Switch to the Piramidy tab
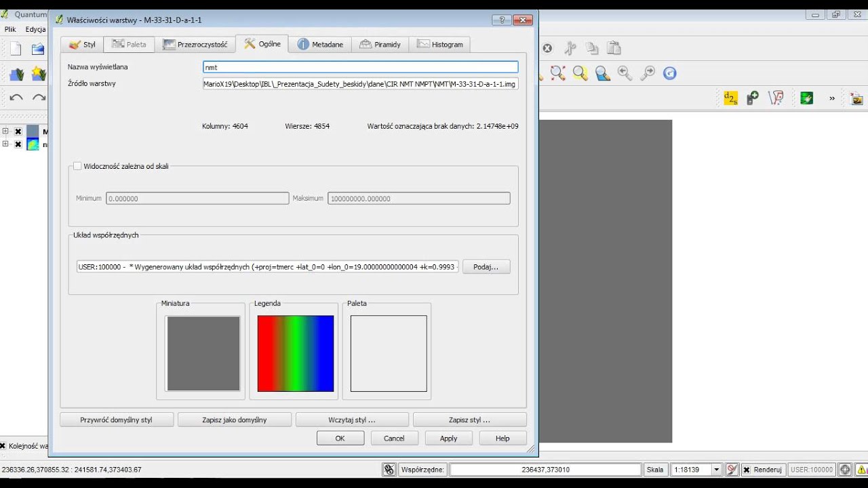Image resolution: width=868 pixels, height=488 pixels. (x=380, y=44)
